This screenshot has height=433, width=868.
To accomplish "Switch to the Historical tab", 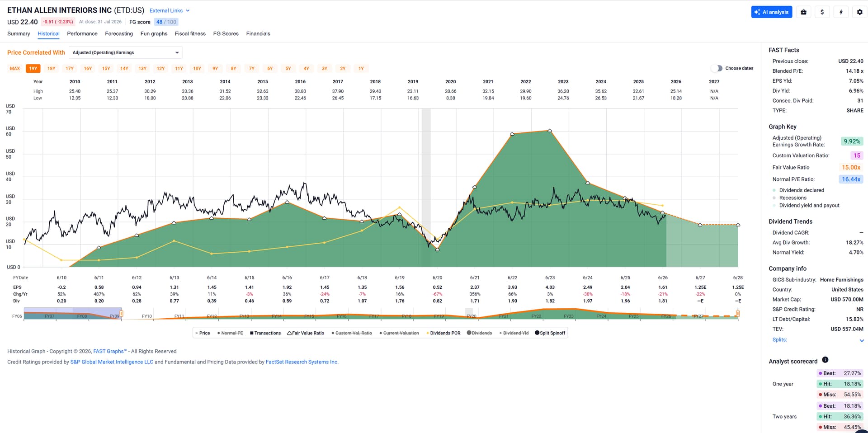I will [48, 33].
